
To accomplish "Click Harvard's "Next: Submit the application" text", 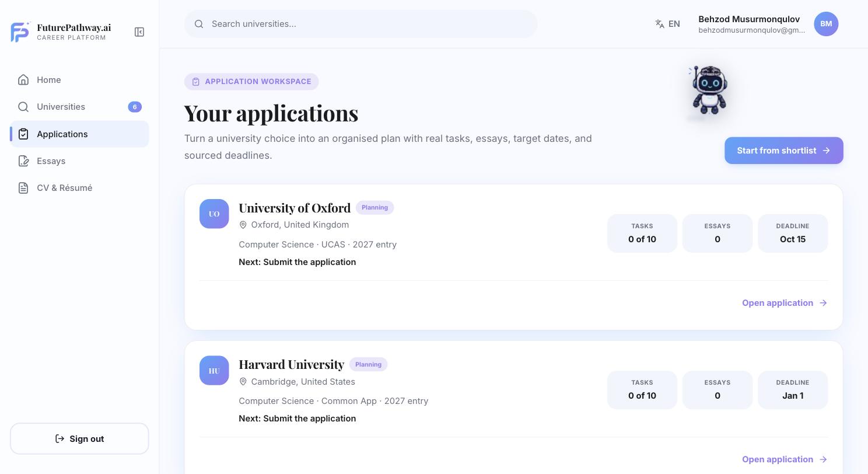I will point(297,419).
